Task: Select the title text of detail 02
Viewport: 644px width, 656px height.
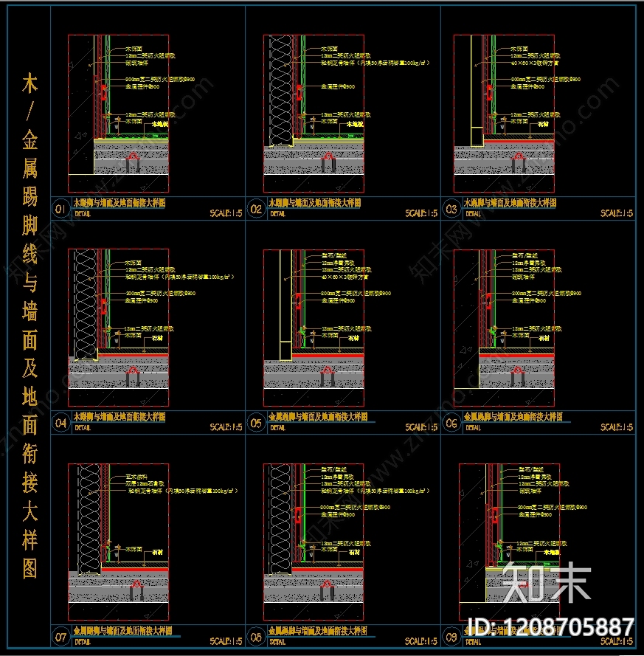Action: 314,203
